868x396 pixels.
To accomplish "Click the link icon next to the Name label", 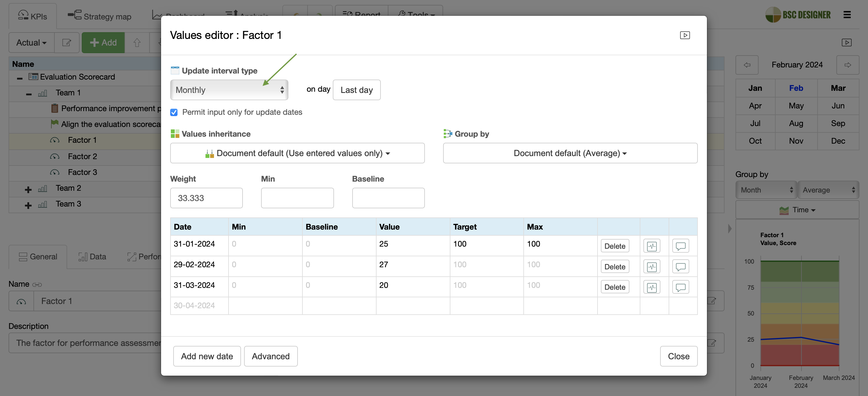I will [37, 285].
